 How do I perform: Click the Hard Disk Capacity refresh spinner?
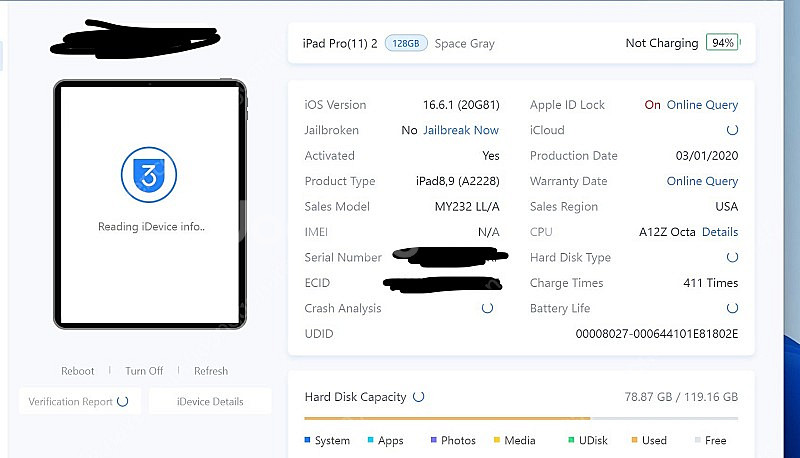pos(418,397)
